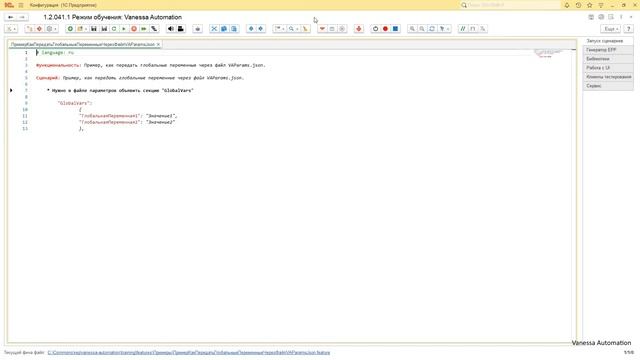Open the search magnifier dropdown in toolbar

[293, 29]
